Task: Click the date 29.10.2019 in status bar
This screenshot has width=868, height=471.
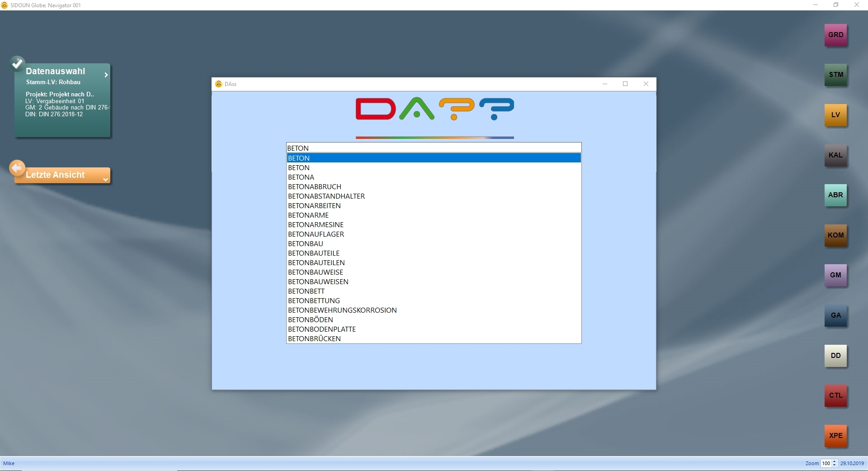Action: (x=852, y=463)
